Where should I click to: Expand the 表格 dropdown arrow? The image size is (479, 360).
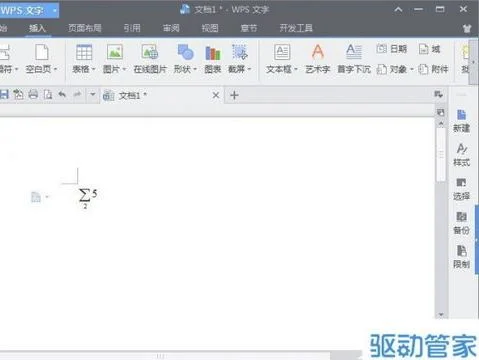(x=93, y=69)
